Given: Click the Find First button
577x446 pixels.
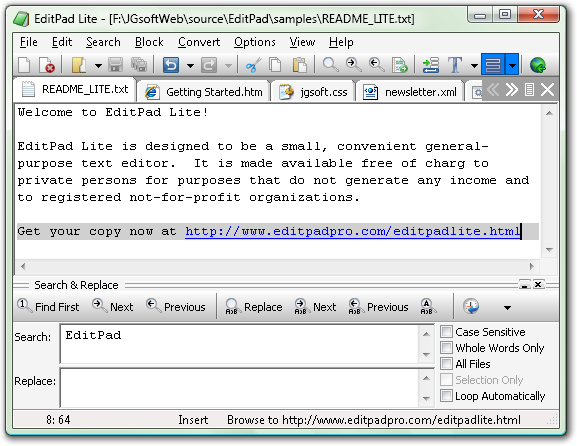Looking at the screenshot, I should point(48,307).
